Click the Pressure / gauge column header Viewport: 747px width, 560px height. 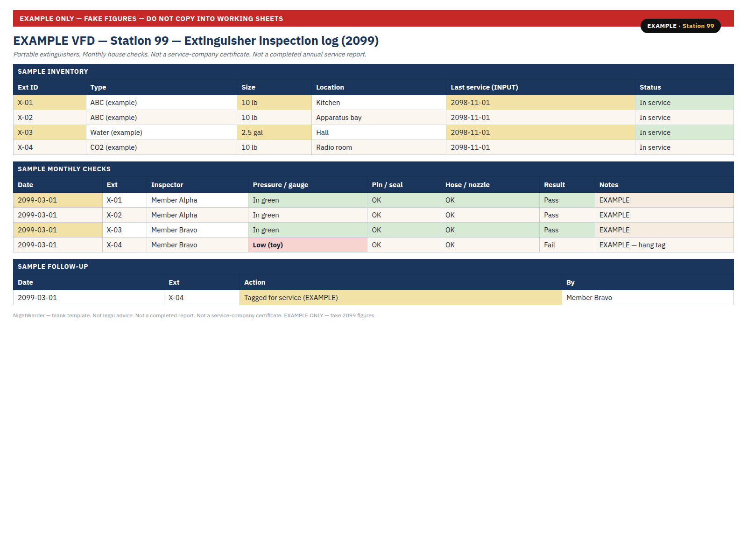308,185
